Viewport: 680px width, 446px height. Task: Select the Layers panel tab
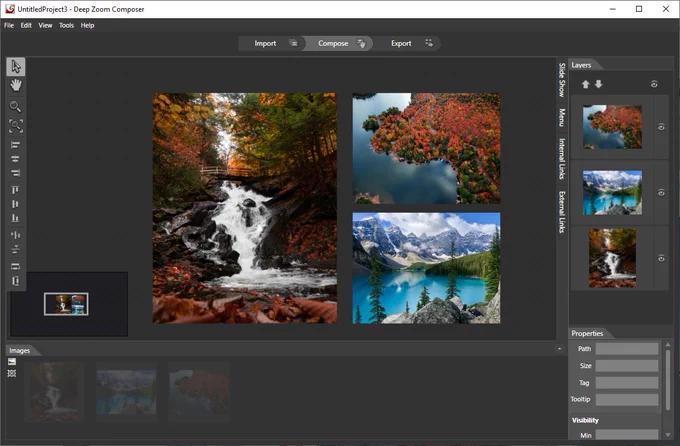click(581, 65)
